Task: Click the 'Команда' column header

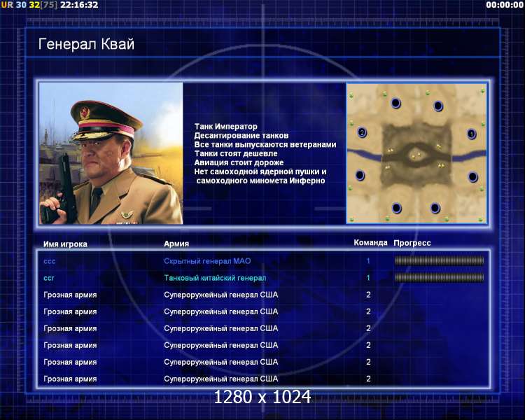Action: click(370, 242)
